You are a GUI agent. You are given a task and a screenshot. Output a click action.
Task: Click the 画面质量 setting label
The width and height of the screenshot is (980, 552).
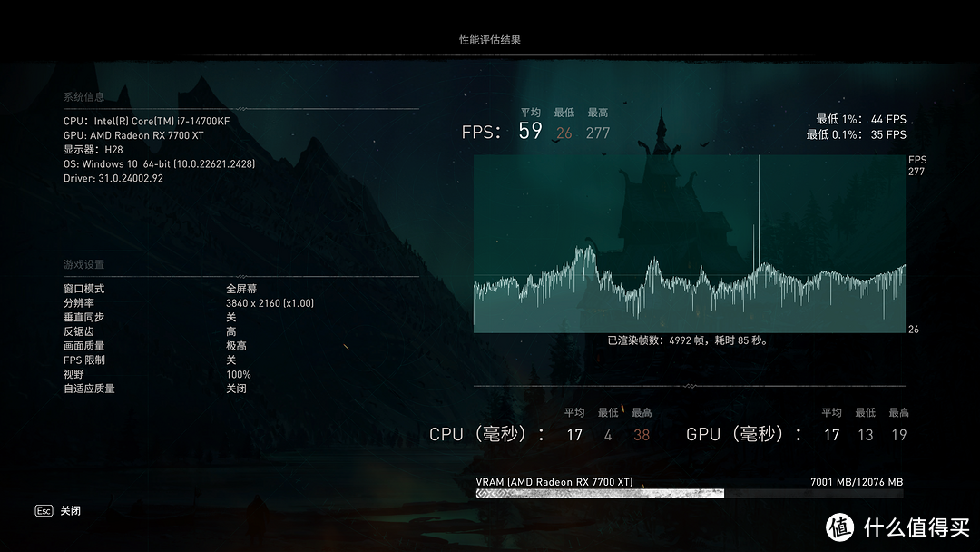83,346
